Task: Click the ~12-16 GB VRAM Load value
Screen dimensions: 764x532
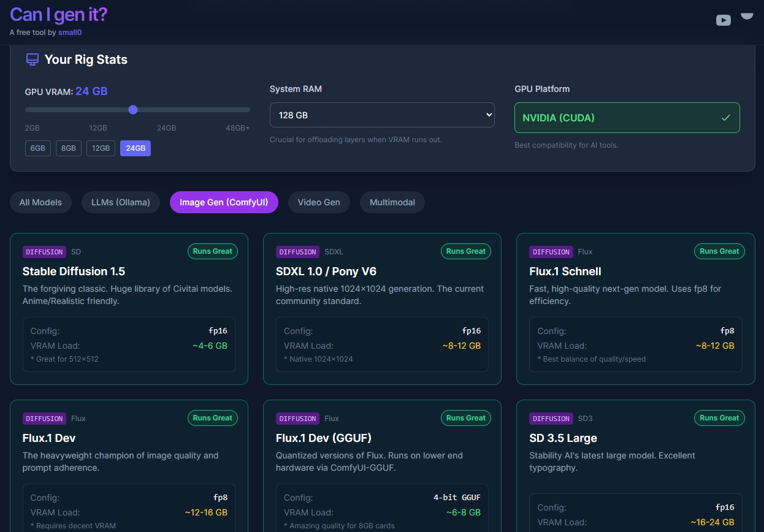Action: coord(206,512)
